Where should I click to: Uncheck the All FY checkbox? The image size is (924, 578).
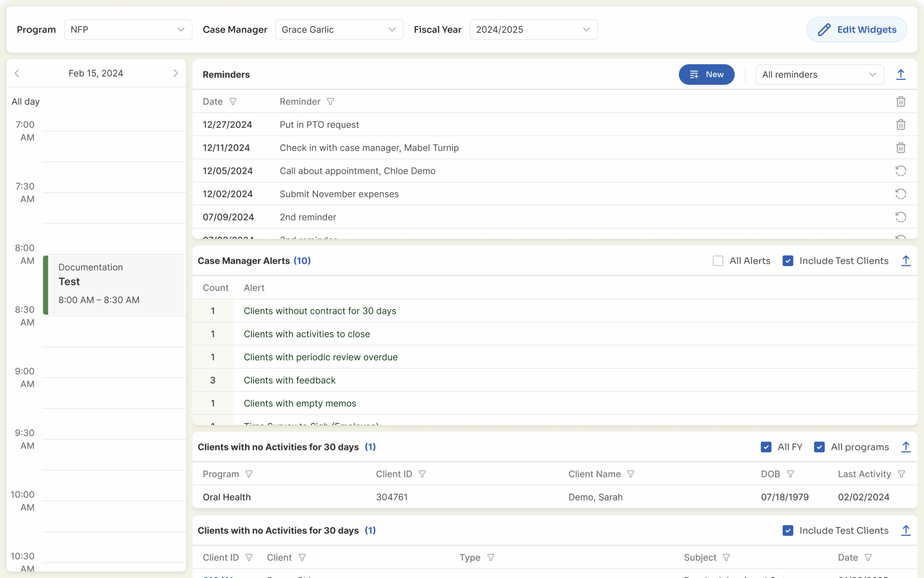766,447
